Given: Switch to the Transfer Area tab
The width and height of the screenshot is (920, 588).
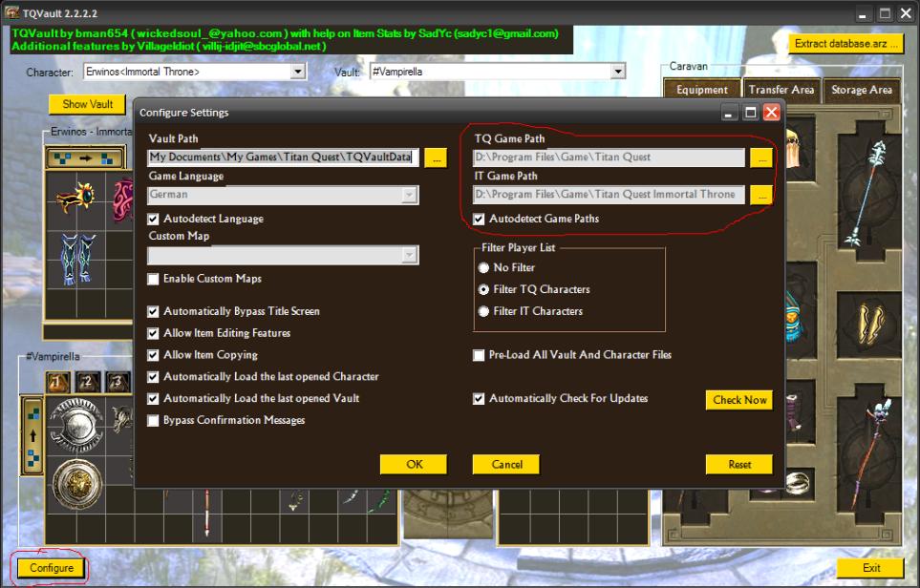Looking at the screenshot, I should (x=781, y=90).
